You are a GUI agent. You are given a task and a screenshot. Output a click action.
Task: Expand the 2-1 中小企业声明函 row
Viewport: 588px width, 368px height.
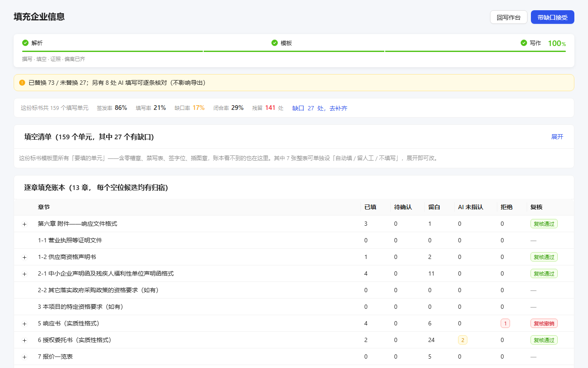(x=24, y=274)
